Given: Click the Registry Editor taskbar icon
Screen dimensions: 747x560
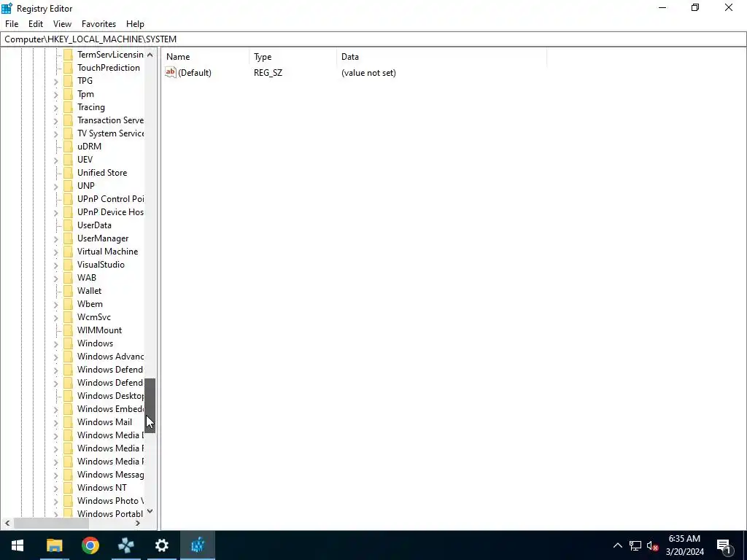Looking at the screenshot, I should pos(198,545).
